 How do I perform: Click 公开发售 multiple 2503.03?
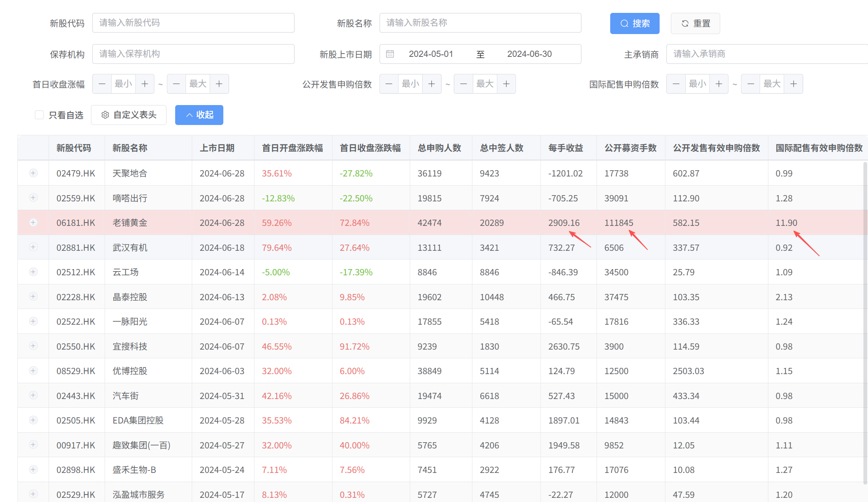(x=689, y=371)
